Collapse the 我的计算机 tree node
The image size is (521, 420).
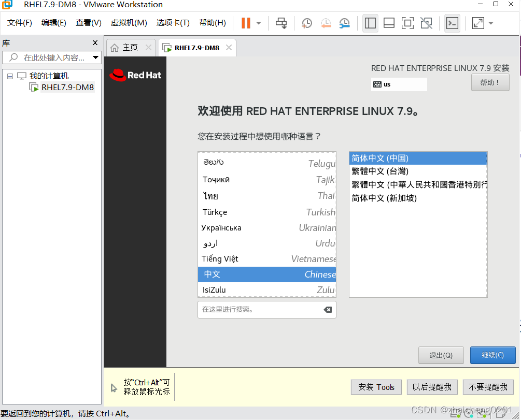coord(10,76)
